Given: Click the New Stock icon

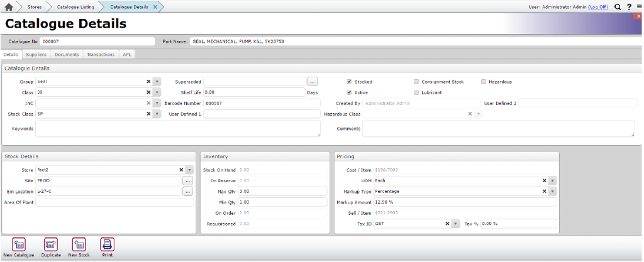Looking at the screenshot, I should pyautogui.click(x=79, y=244).
